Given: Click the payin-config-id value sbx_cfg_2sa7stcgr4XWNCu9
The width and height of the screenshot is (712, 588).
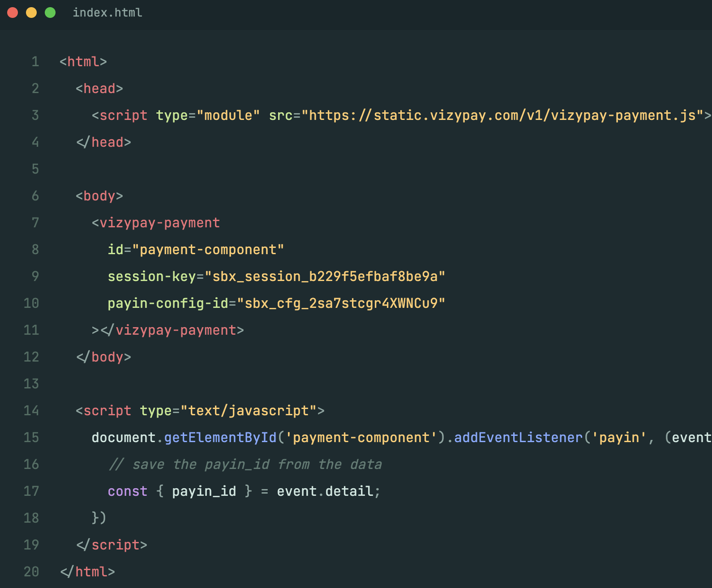Looking at the screenshot, I should [341, 303].
